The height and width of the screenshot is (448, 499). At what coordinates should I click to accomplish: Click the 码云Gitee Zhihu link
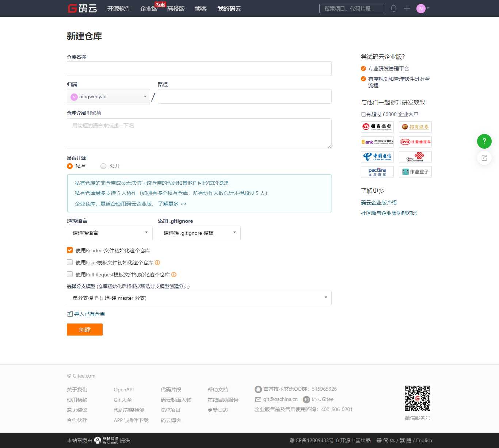(318, 399)
